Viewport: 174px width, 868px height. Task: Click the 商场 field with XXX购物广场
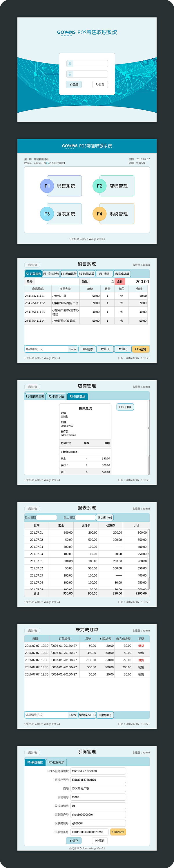(98, 788)
